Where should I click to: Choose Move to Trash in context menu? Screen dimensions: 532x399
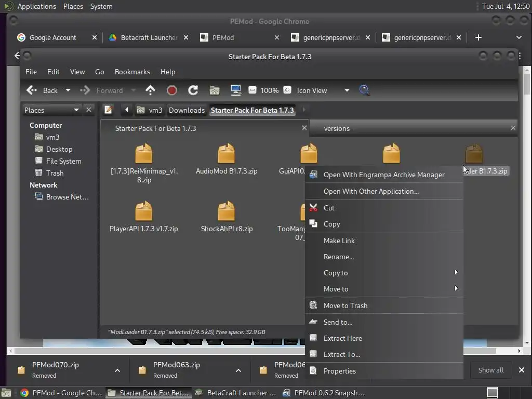pos(384,305)
